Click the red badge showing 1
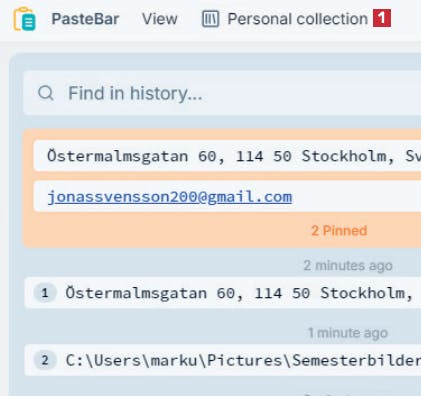Screen dimensions: 421x396 382,18
